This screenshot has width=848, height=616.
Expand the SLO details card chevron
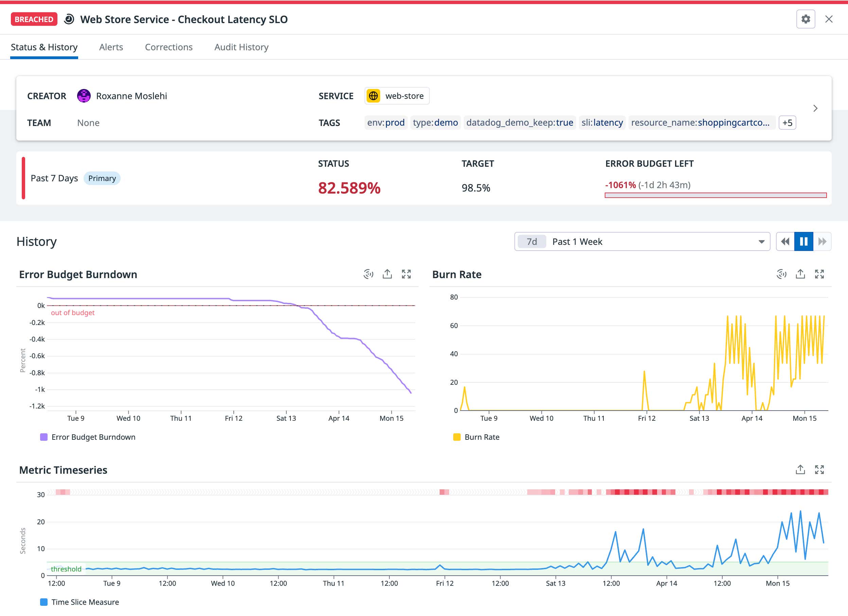[x=815, y=108]
